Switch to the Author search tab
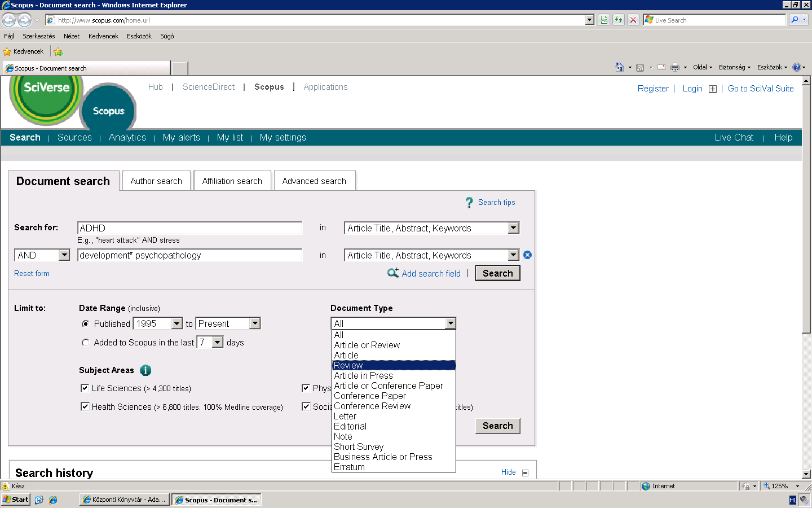Image resolution: width=812 pixels, height=508 pixels. point(156,181)
